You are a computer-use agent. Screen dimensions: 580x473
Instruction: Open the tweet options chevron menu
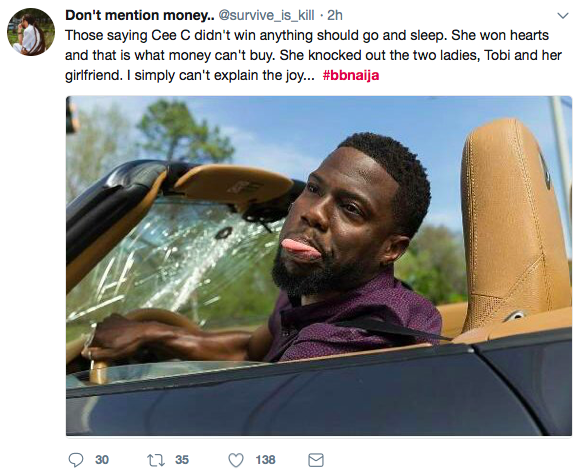(563, 16)
